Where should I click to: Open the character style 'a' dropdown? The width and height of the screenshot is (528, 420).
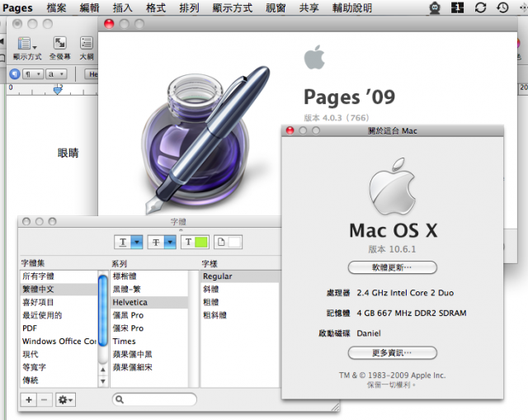[x=56, y=73]
